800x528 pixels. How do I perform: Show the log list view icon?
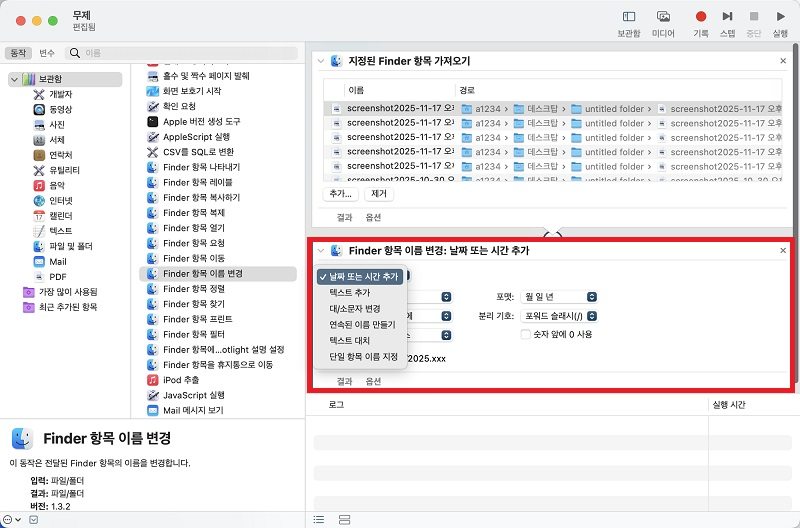[319, 520]
